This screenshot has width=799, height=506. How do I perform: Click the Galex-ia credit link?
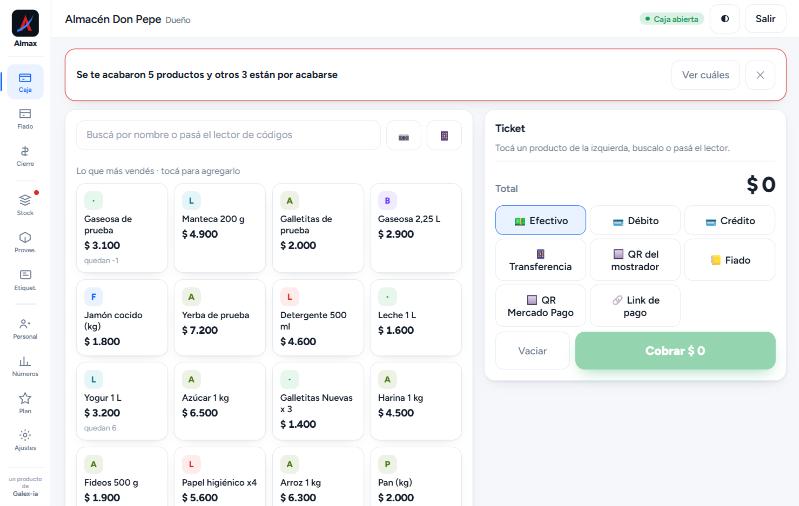25,494
